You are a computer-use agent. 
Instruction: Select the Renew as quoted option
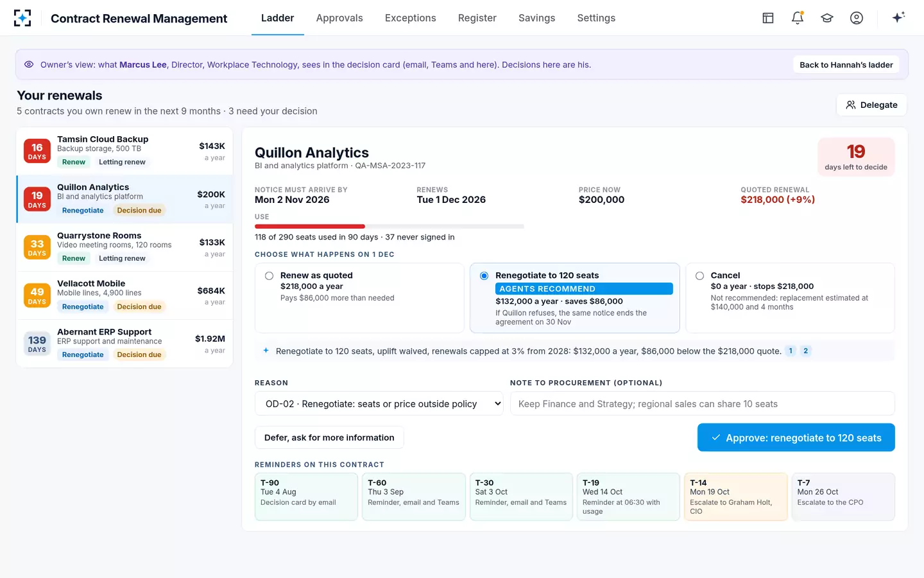point(359,298)
